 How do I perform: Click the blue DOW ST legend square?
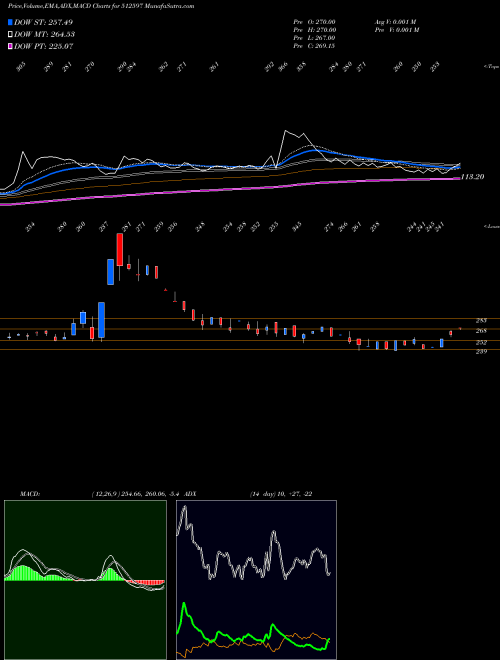(x=10, y=22)
